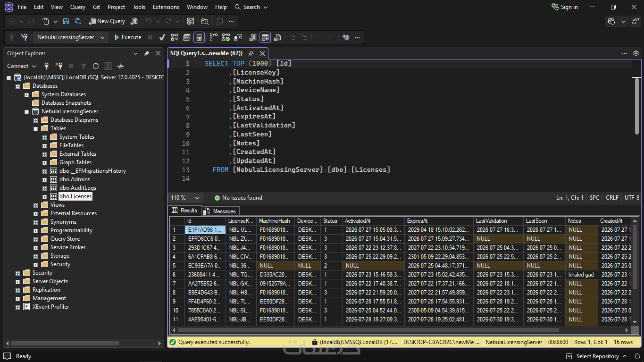Refresh the Object Explorer

coord(96,66)
